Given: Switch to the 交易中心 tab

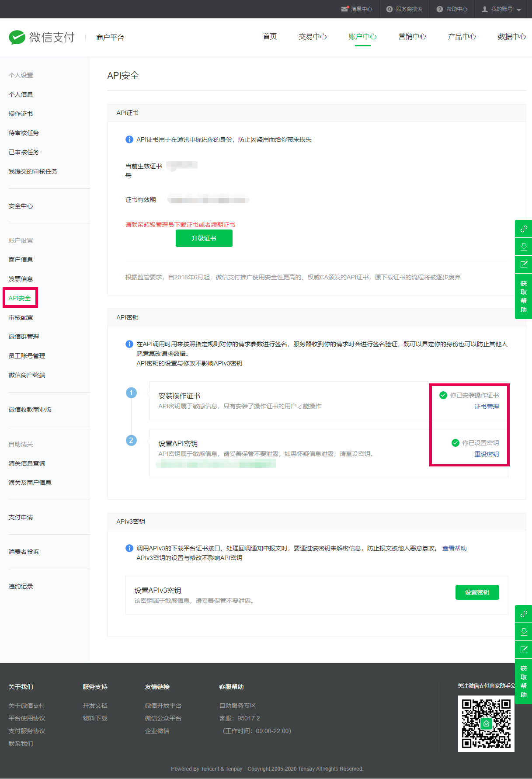Looking at the screenshot, I should click(x=313, y=37).
